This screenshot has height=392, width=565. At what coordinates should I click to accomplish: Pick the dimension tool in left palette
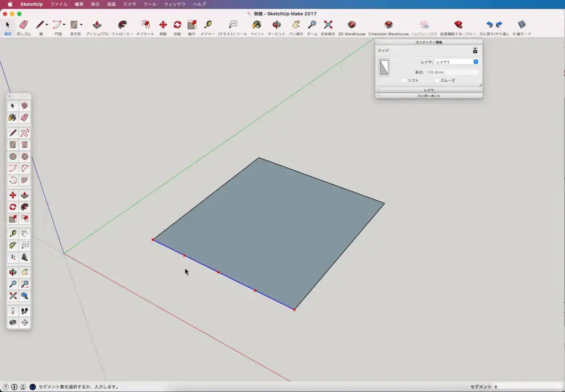[x=24, y=233]
